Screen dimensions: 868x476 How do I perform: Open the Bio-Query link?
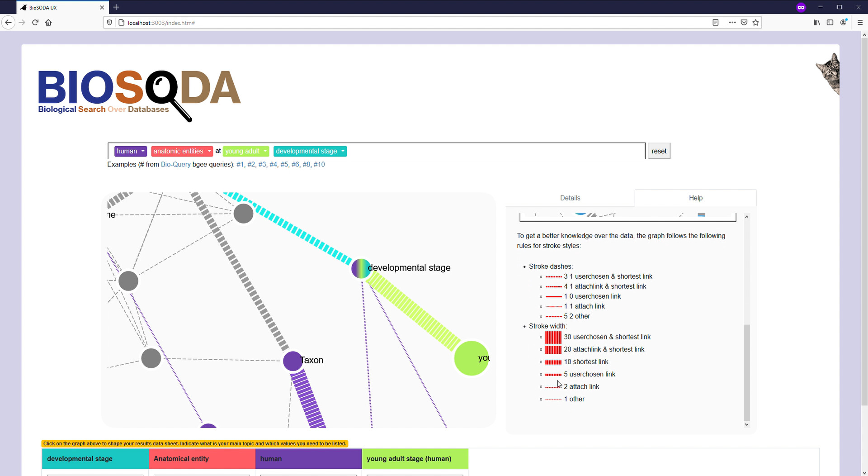click(175, 165)
